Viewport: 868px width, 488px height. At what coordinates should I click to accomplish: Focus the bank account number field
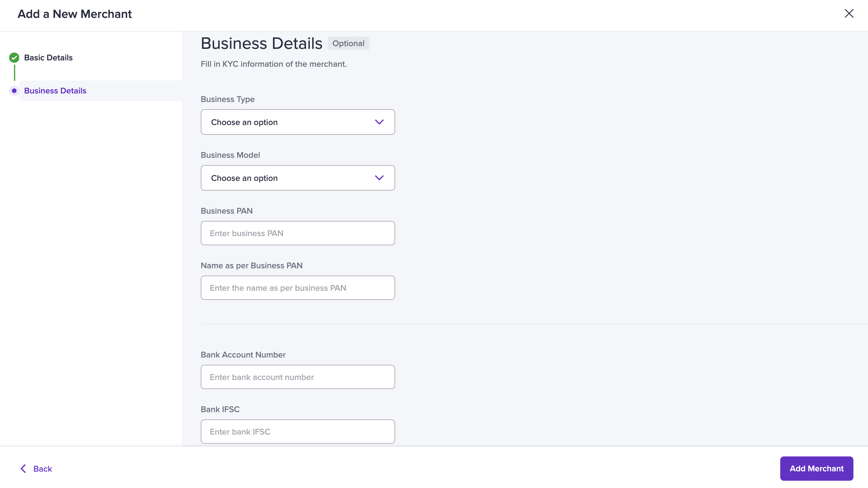298,377
